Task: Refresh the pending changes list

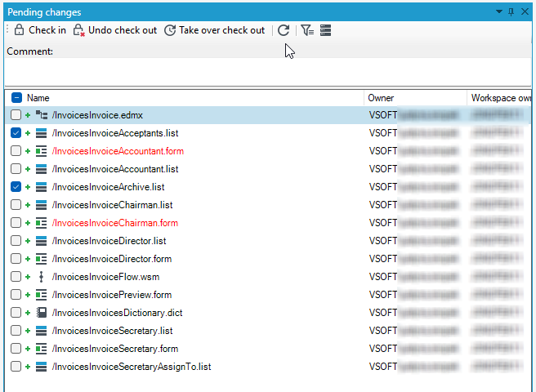Action: pos(284,30)
